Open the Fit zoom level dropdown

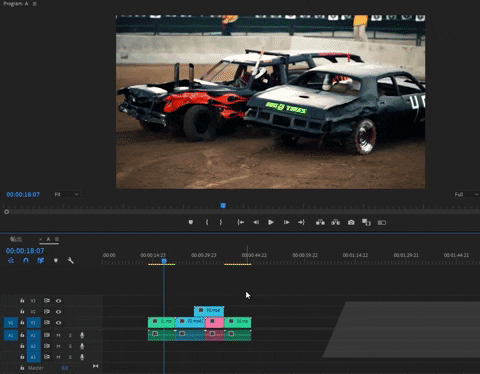pyautogui.click(x=67, y=194)
